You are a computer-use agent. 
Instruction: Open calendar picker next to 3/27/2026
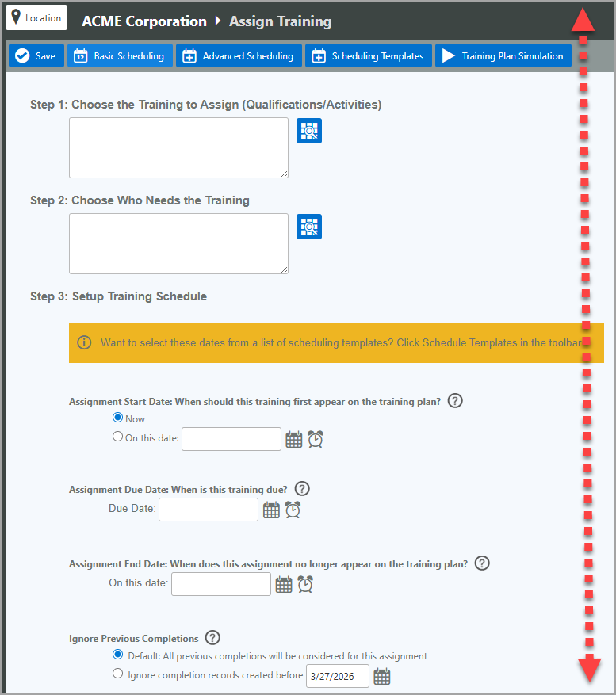382,677
